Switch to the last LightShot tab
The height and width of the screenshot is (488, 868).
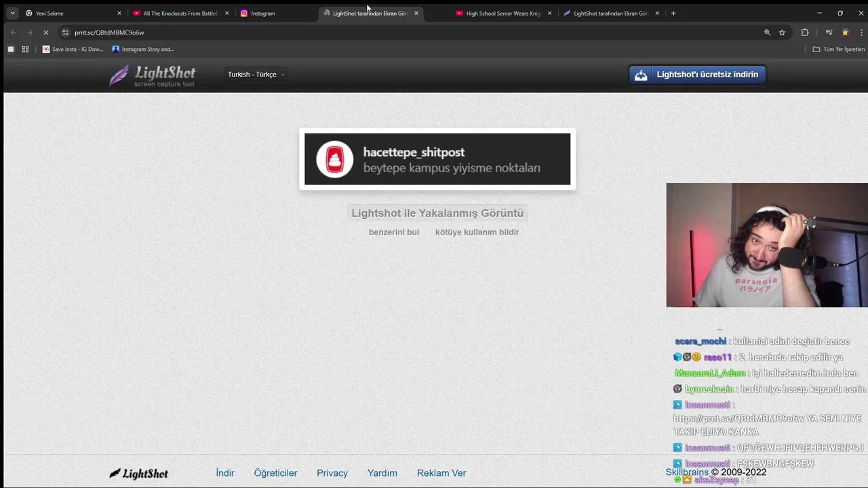pos(611,13)
